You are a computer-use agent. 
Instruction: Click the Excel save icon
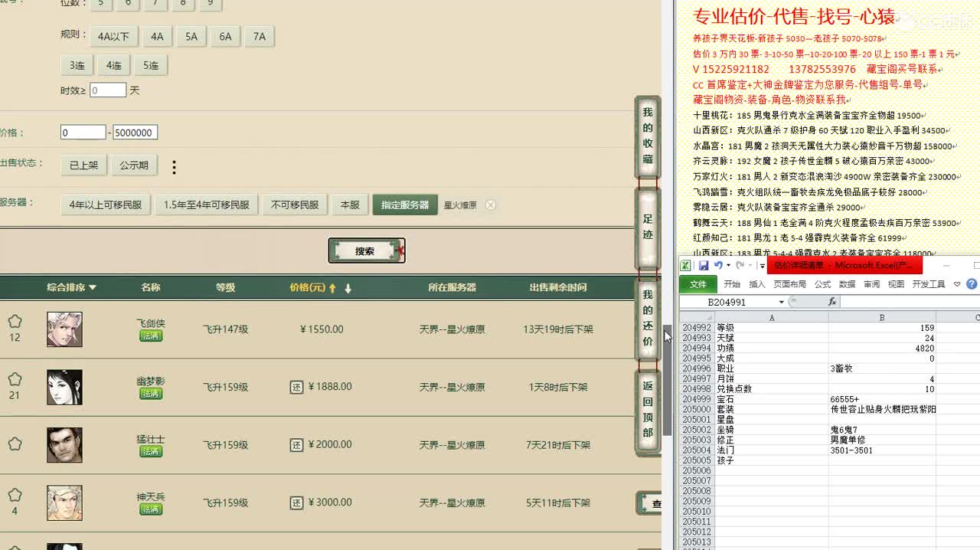pyautogui.click(x=704, y=265)
